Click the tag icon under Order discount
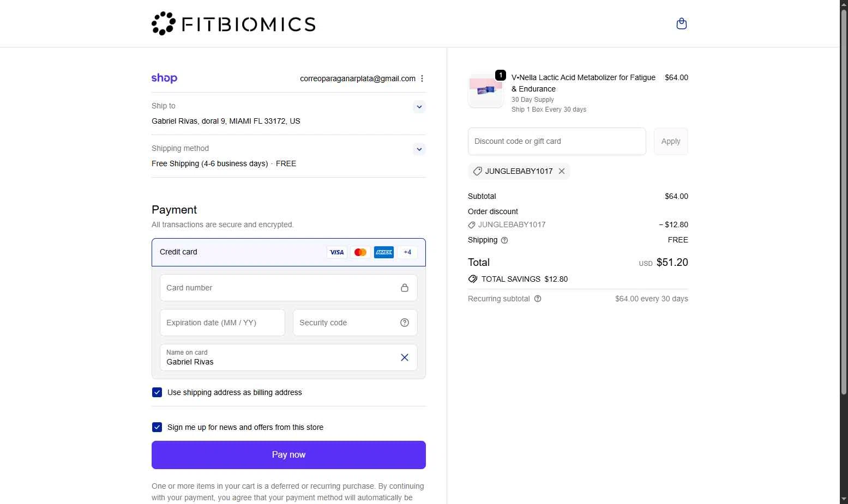 (472, 225)
